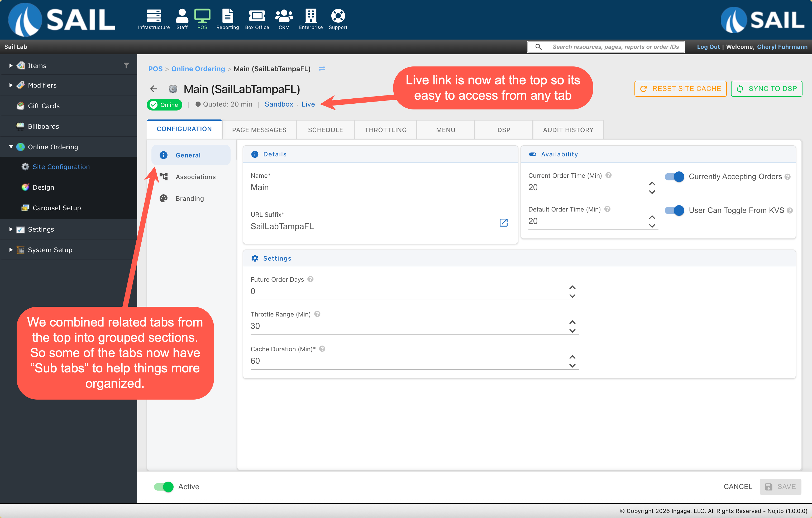Open the Audit History tab
Screen dimensions: 812x518
coord(568,130)
